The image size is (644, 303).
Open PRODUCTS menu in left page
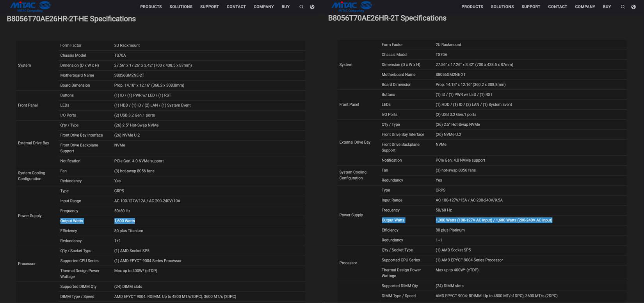coord(151,7)
